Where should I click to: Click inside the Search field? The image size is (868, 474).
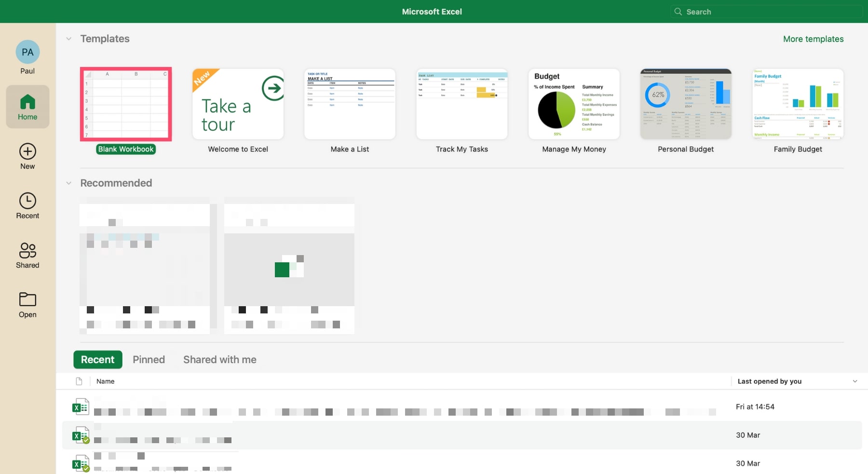[766, 12]
